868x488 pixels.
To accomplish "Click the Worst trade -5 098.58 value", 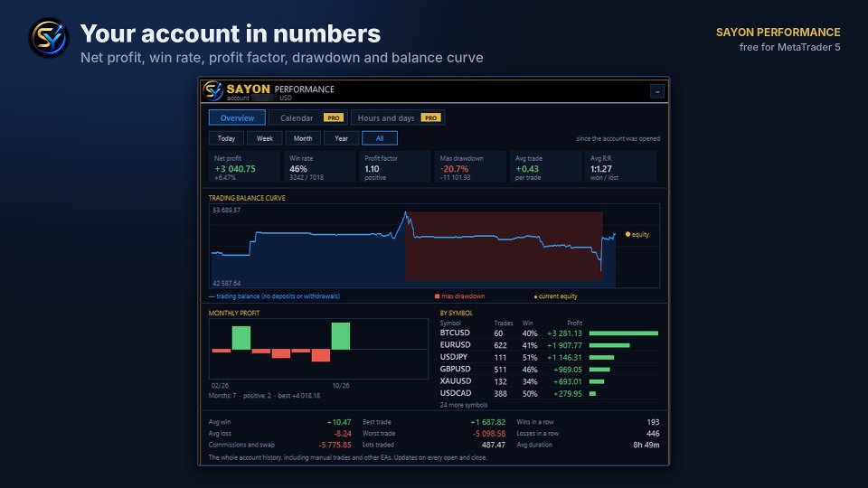I will pyautogui.click(x=489, y=434).
